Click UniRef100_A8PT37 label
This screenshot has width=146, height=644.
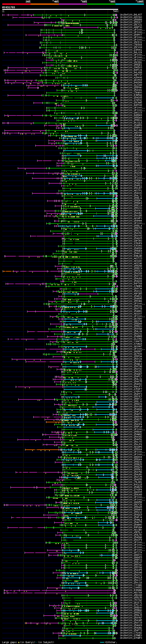point(131,75)
